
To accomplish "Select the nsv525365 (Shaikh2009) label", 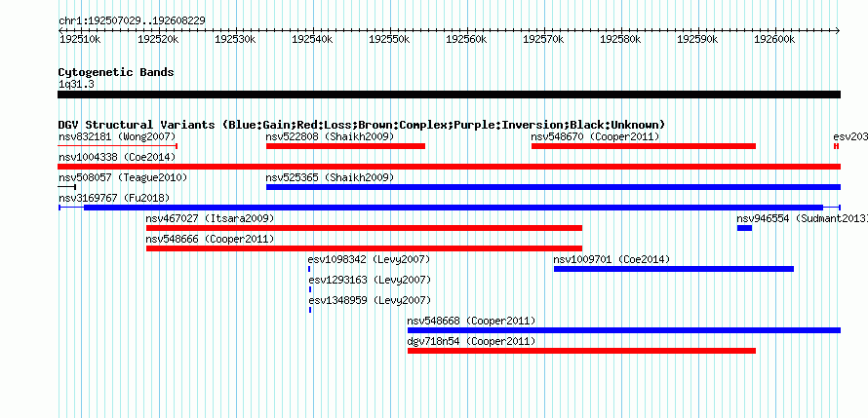I will (330, 177).
